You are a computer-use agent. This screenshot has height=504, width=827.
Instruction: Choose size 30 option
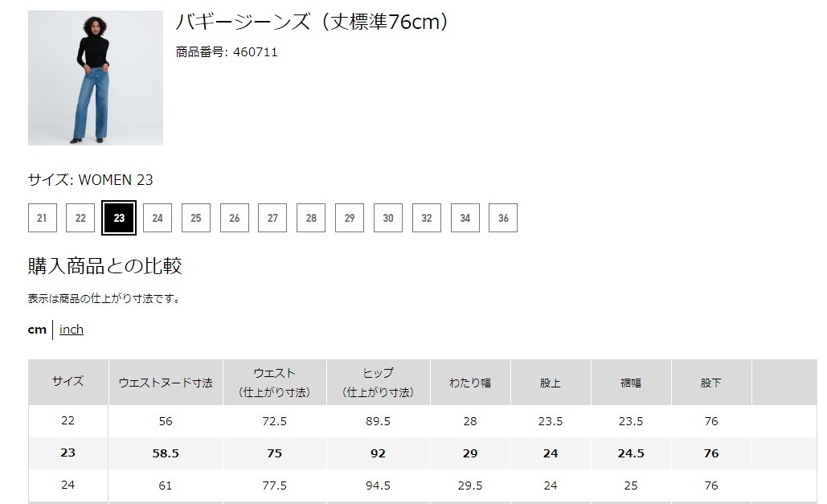coord(388,218)
